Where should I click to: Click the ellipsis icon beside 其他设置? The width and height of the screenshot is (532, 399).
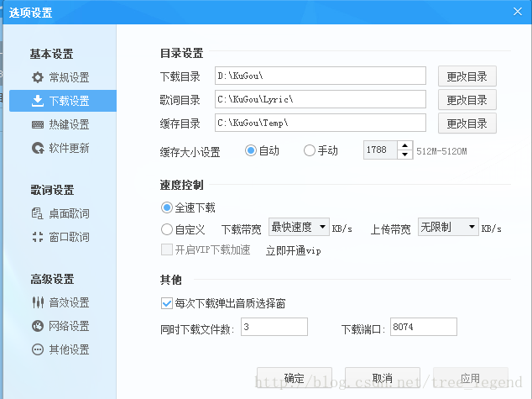[38, 349]
